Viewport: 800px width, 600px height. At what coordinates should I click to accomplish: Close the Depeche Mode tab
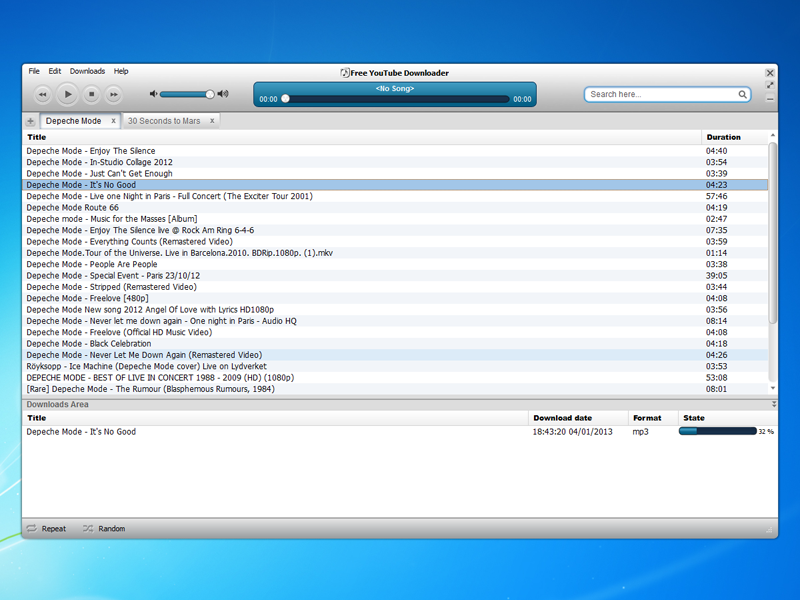click(x=113, y=121)
